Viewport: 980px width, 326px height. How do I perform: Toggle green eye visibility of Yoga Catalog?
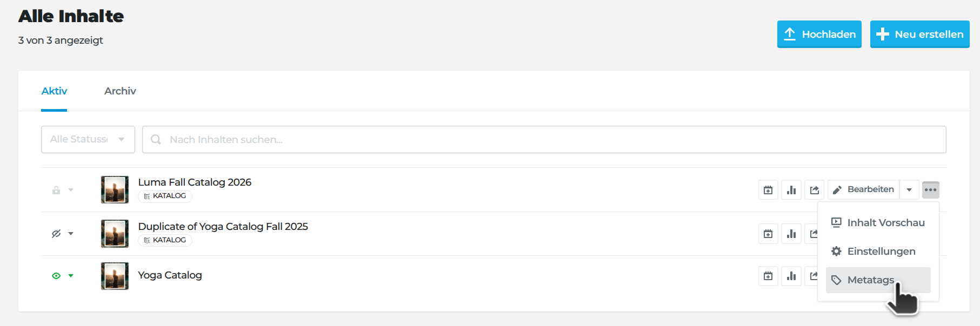(x=56, y=276)
